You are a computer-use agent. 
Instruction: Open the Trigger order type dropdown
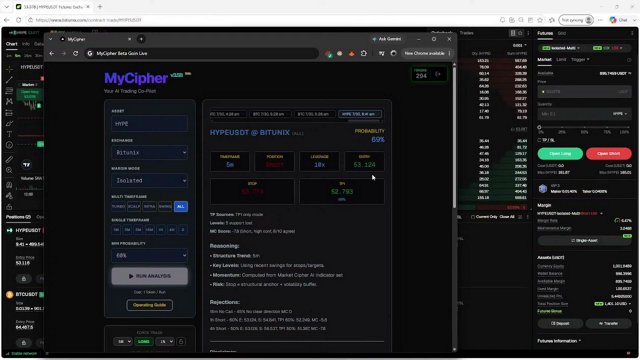tap(580, 60)
